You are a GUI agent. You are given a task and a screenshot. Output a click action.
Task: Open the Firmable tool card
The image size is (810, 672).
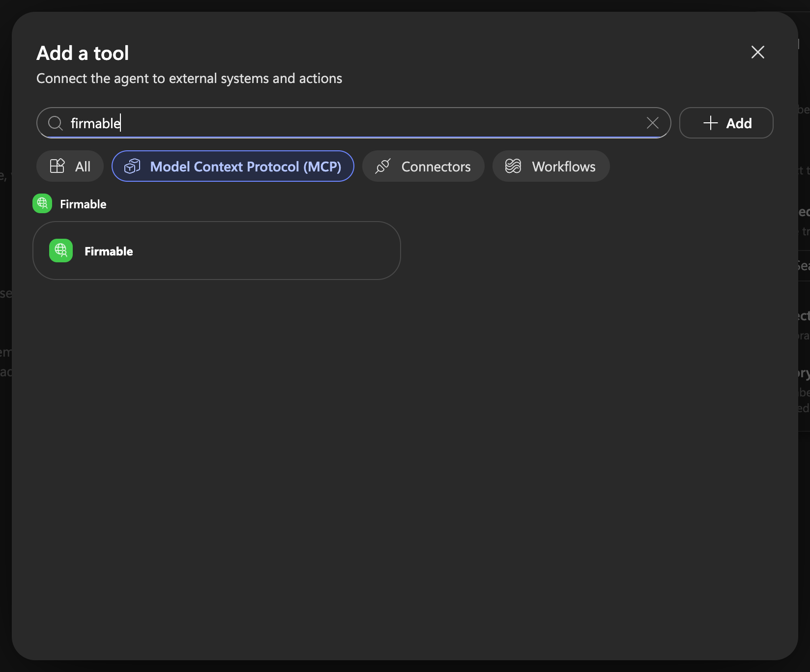click(x=217, y=251)
